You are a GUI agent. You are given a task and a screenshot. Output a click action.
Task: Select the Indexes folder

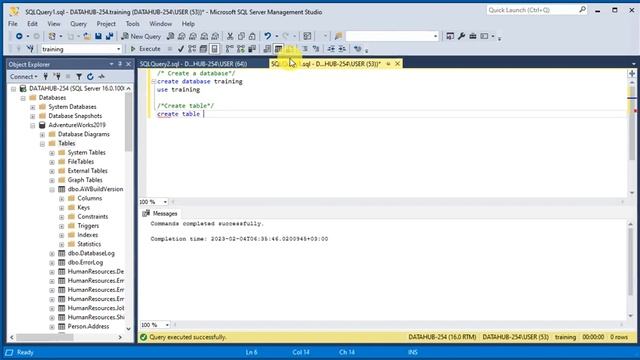pos(87,235)
